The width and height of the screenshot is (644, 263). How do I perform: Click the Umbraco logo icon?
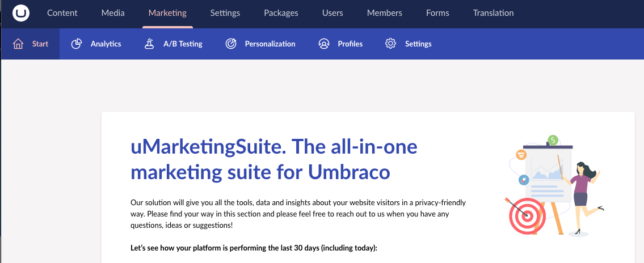pyautogui.click(x=21, y=13)
